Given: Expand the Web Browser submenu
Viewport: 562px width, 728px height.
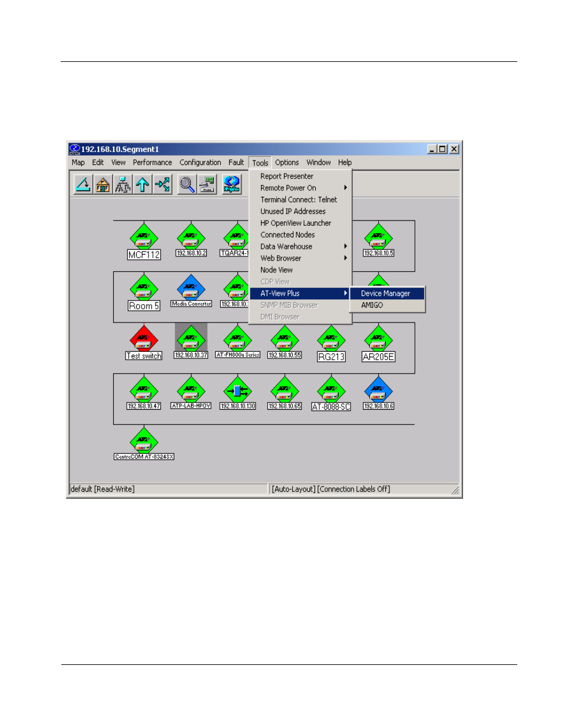Looking at the screenshot, I should (x=300, y=258).
